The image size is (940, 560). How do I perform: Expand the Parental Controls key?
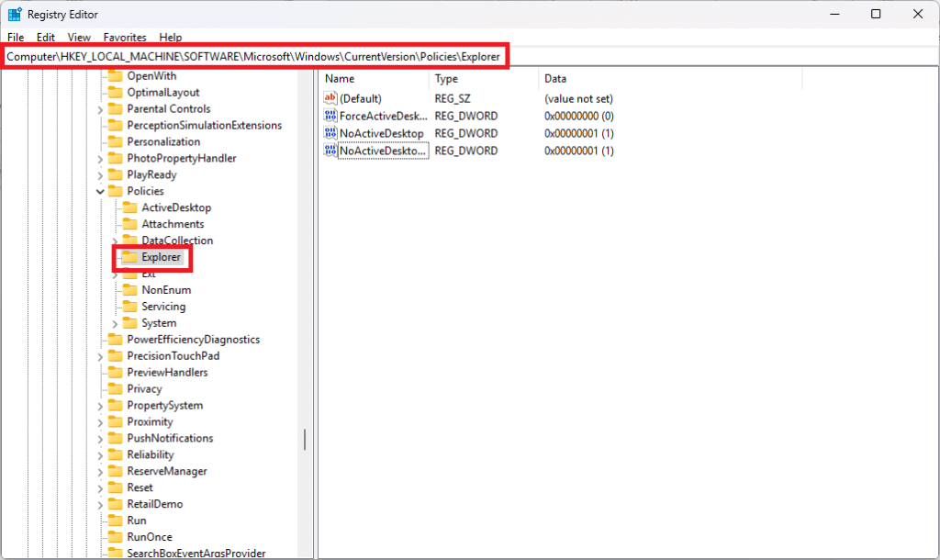pos(100,109)
